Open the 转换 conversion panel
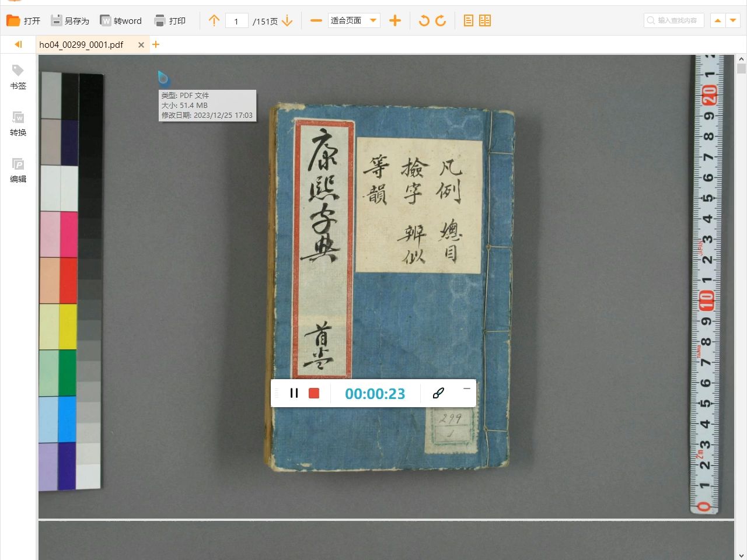Viewport: 747px width, 560px height. click(18, 124)
